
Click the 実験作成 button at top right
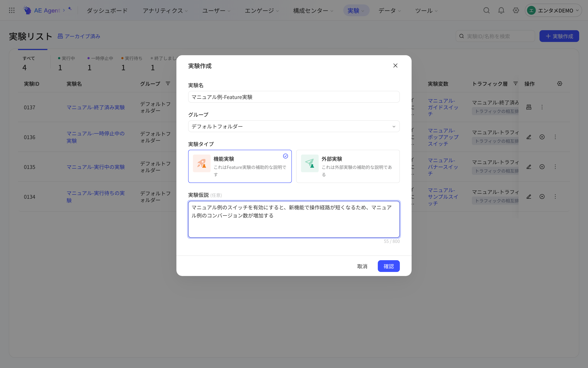559,36
